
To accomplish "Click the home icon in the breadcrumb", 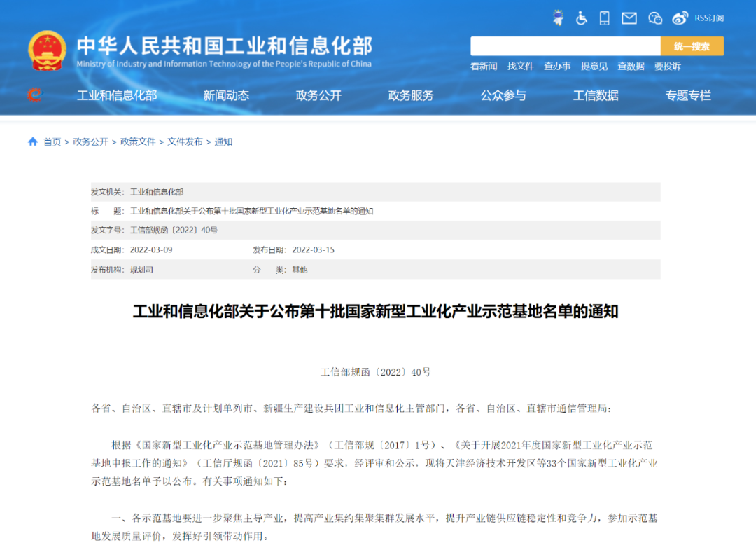I will pyautogui.click(x=33, y=142).
